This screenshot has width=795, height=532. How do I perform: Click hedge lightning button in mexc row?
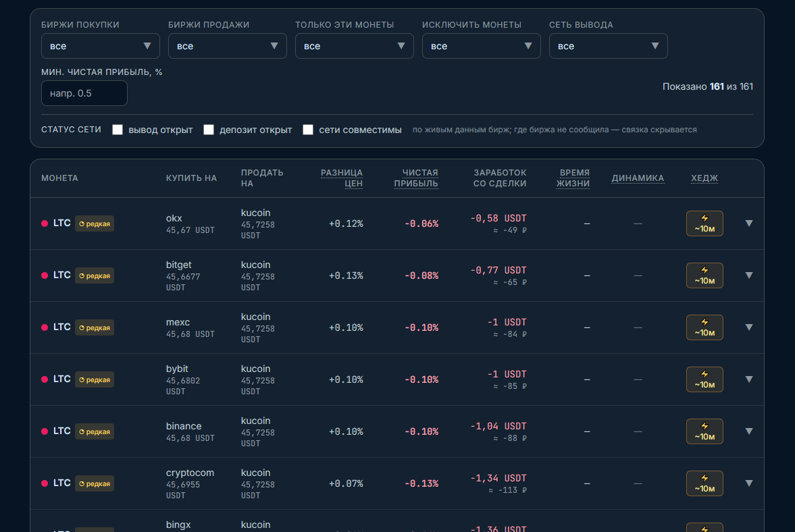(x=704, y=327)
